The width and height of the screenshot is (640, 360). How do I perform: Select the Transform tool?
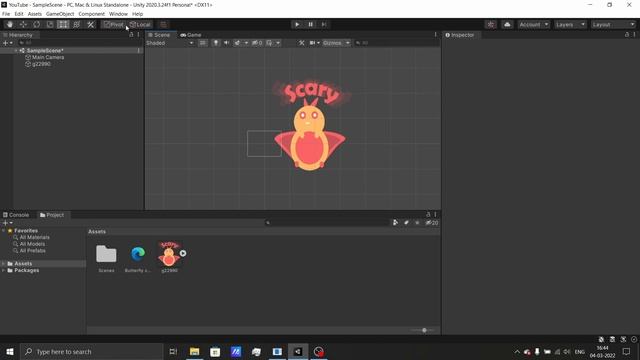[x=77, y=24]
